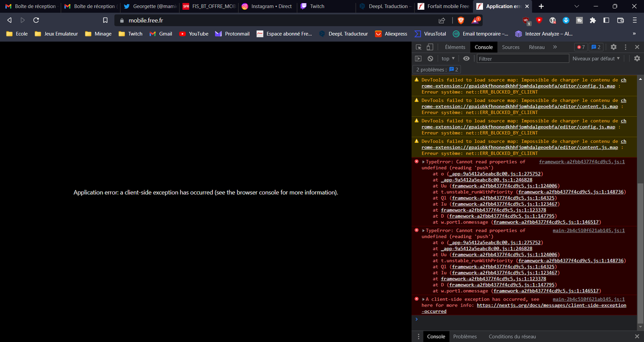
Task: Focus the console Filtrer input field
Action: point(522,58)
